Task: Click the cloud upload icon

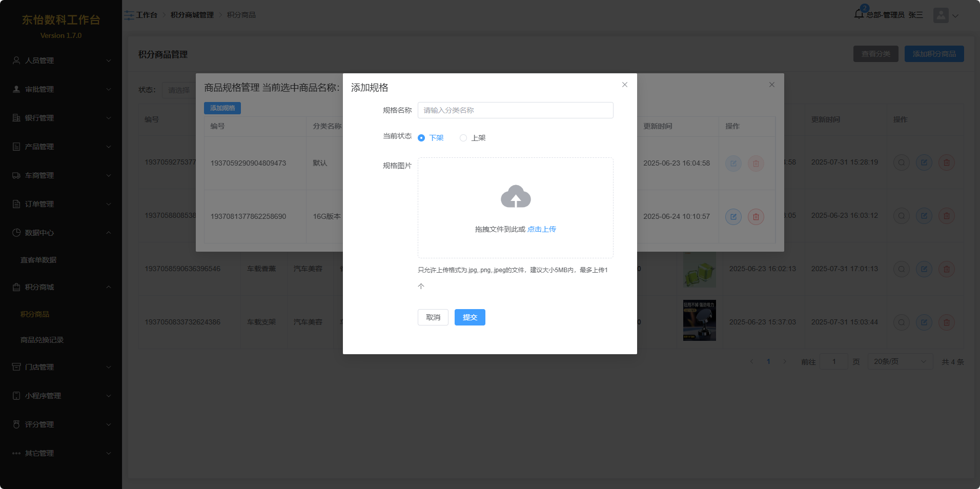Action: pyautogui.click(x=515, y=197)
